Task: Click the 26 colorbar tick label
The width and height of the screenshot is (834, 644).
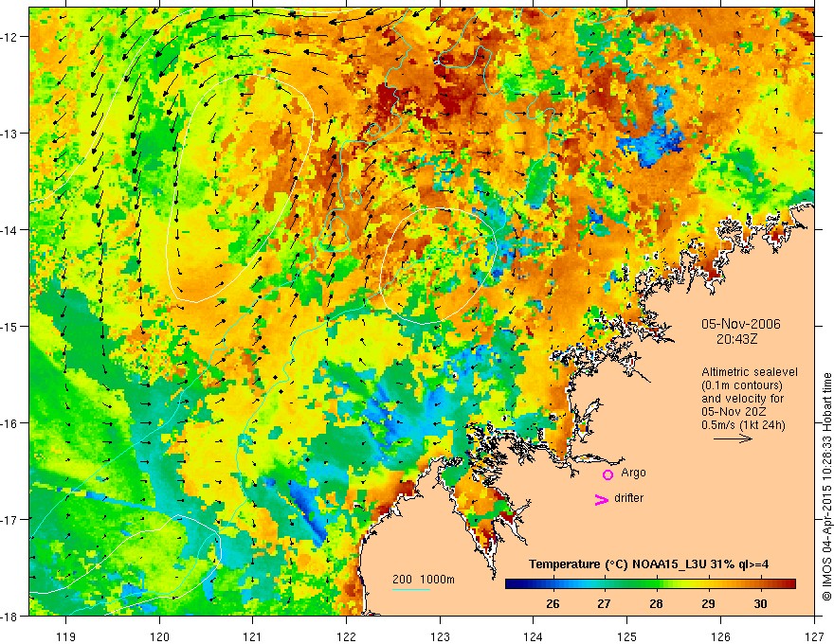Action: tap(553, 603)
